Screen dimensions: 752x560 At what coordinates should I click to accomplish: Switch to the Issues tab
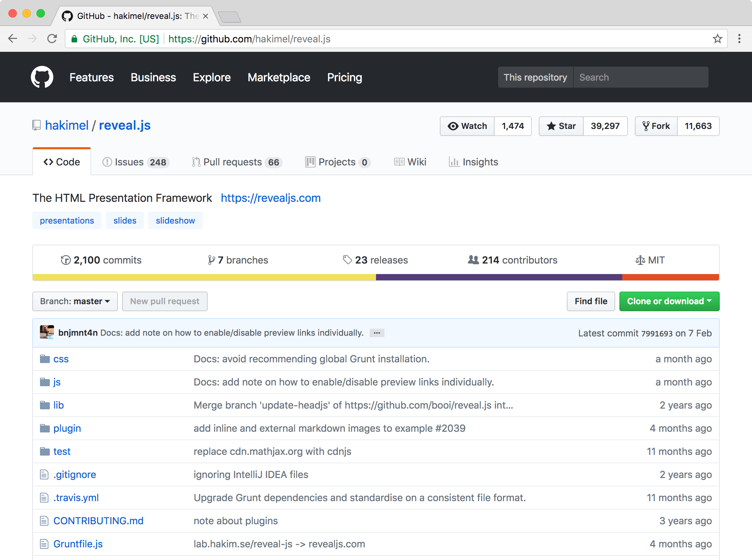136,162
